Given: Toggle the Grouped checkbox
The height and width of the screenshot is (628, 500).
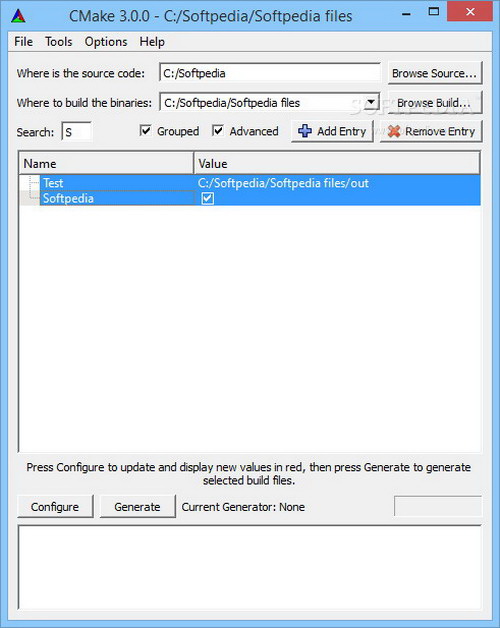Looking at the screenshot, I should pos(145,131).
